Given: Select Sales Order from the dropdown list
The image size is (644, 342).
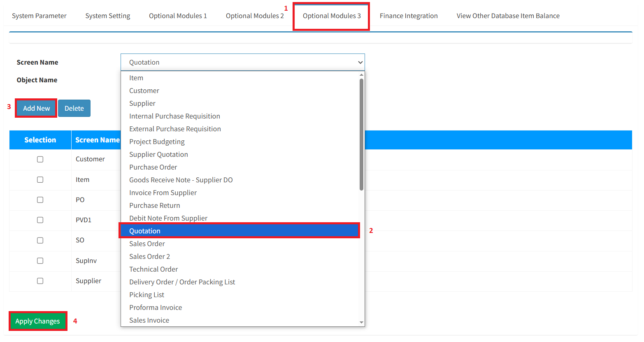Looking at the screenshot, I should [x=147, y=244].
